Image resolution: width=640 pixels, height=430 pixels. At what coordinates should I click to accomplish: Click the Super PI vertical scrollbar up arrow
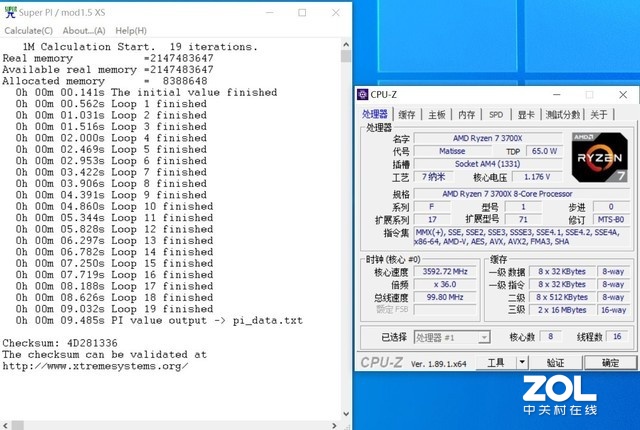pos(346,44)
